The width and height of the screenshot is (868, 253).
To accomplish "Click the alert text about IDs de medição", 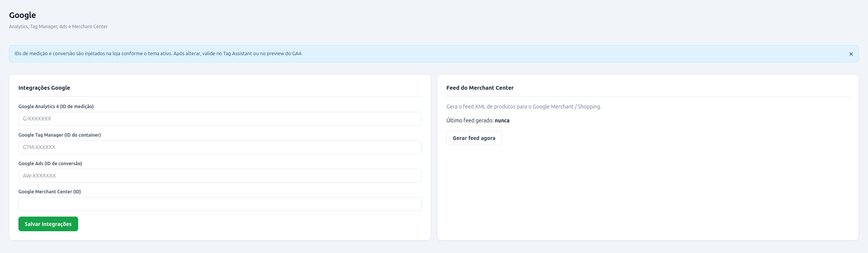I will 159,54.
